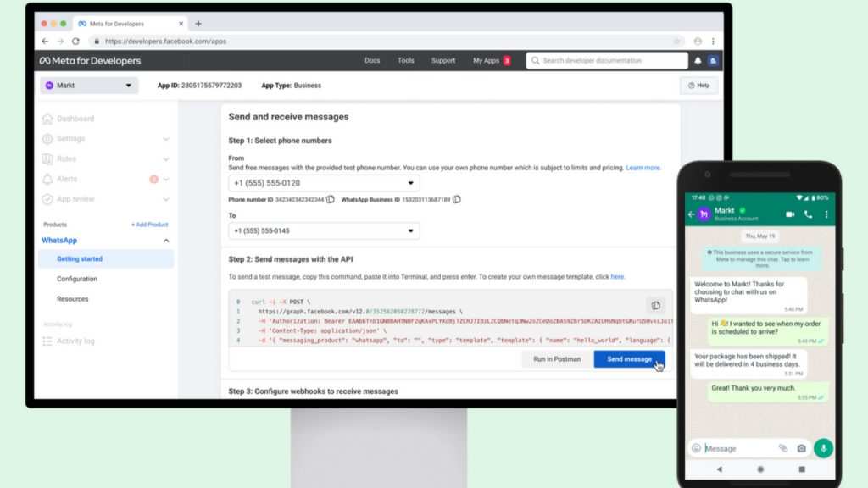Viewport: 868px width, 488px height.
Task: Click the notifications bell icon
Action: [x=698, y=61]
